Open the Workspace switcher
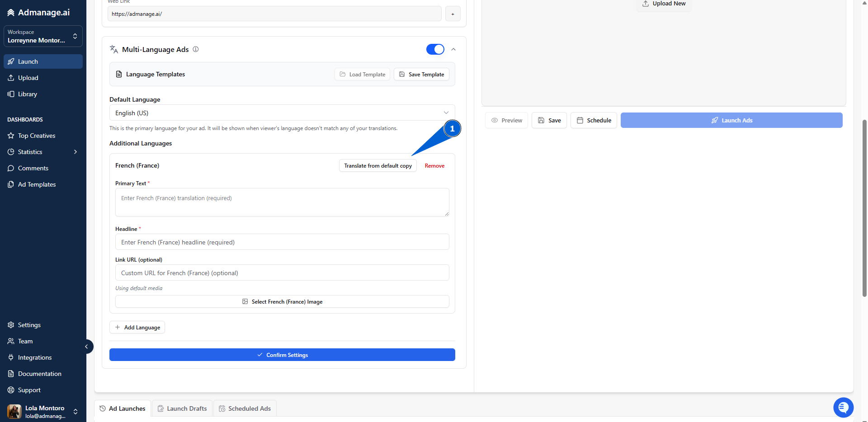The width and height of the screenshot is (868, 422). [43, 36]
